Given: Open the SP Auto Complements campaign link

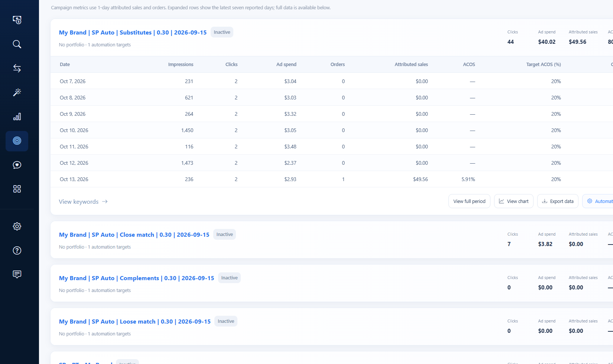Looking at the screenshot, I should (x=136, y=278).
